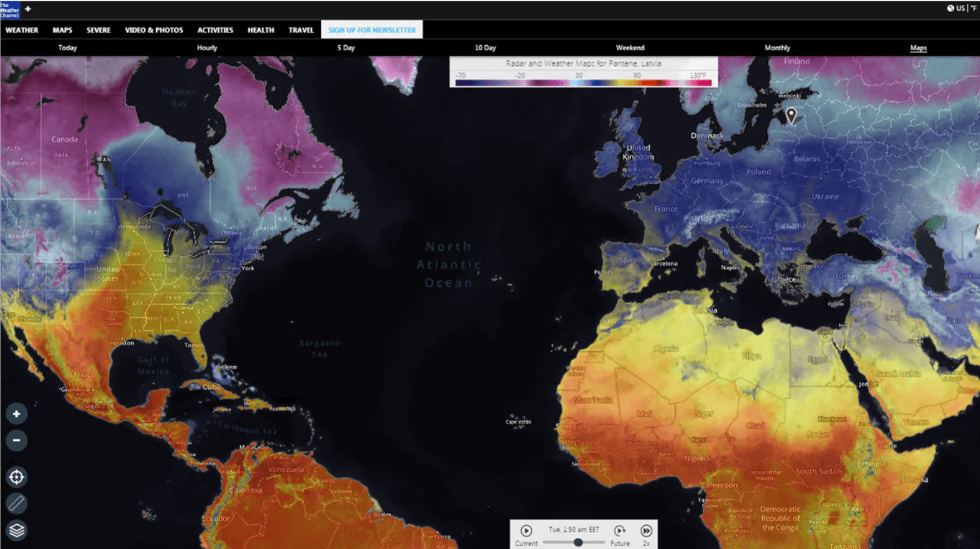
Task: Open the WEATHER menu
Action: [x=22, y=30]
